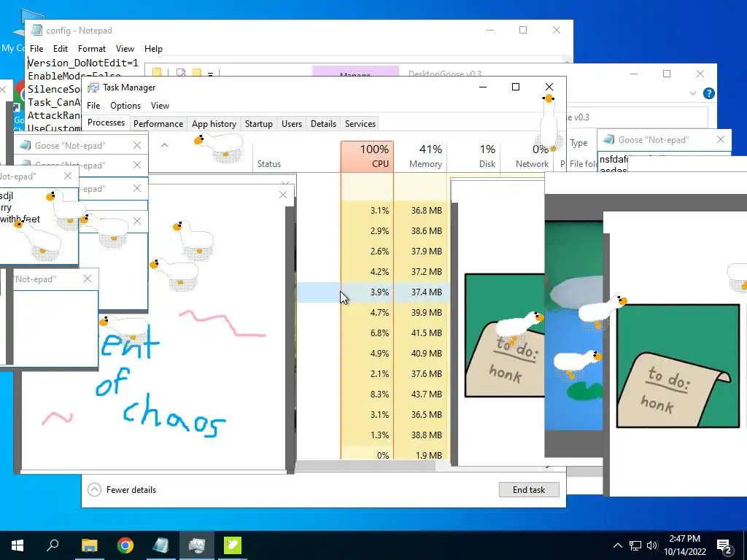Switch to Task Manager taskbar icon
This screenshot has height=560, width=747.
[197, 545]
